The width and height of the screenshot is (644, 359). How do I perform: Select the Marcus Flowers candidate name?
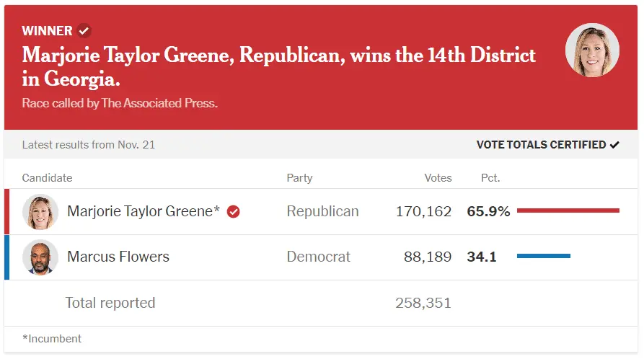point(118,257)
